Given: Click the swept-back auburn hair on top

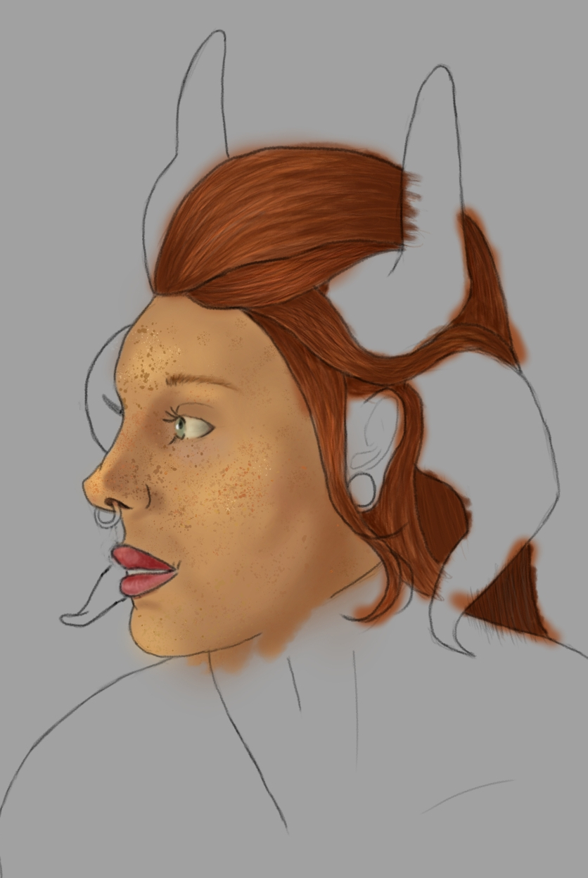Looking at the screenshot, I should click(274, 211).
